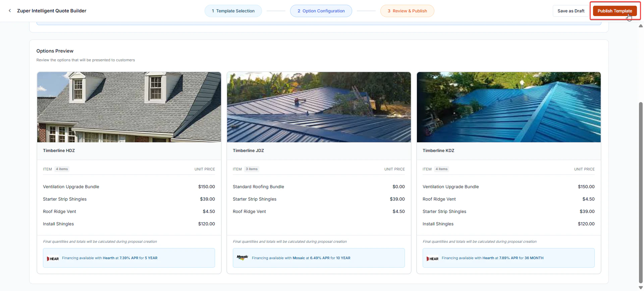Image resolution: width=644 pixels, height=291 pixels.
Task: Select Install Shingles in HDZ card
Action: [x=58, y=224]
